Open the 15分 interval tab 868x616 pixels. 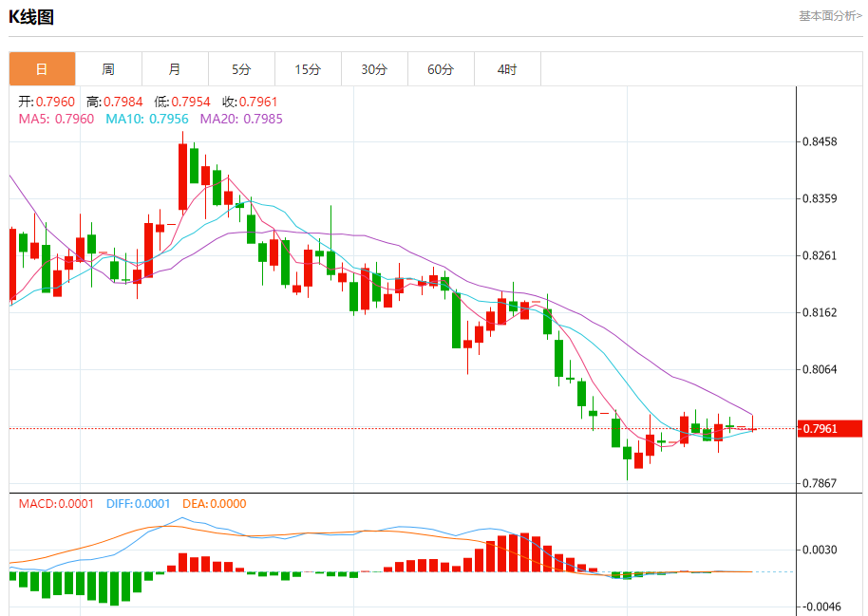[308, 69]
